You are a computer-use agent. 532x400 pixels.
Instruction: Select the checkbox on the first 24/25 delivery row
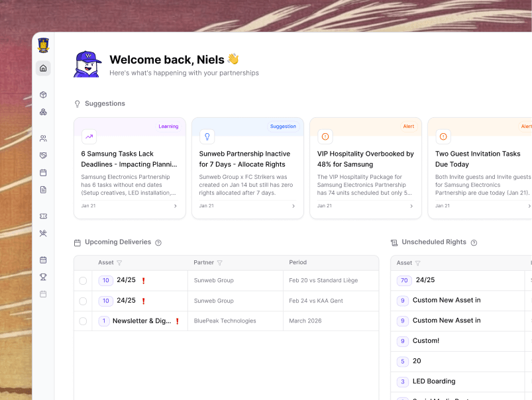click(83, 280)
